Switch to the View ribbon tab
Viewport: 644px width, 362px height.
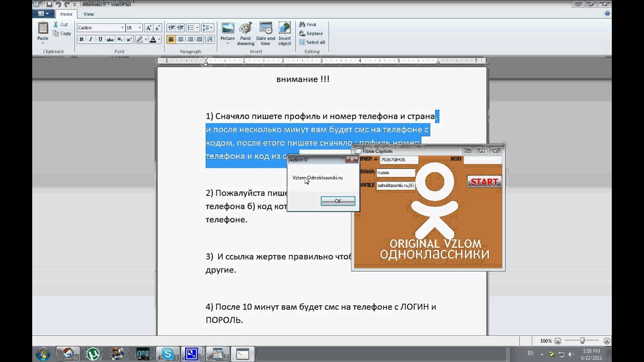tap(89, 14)
